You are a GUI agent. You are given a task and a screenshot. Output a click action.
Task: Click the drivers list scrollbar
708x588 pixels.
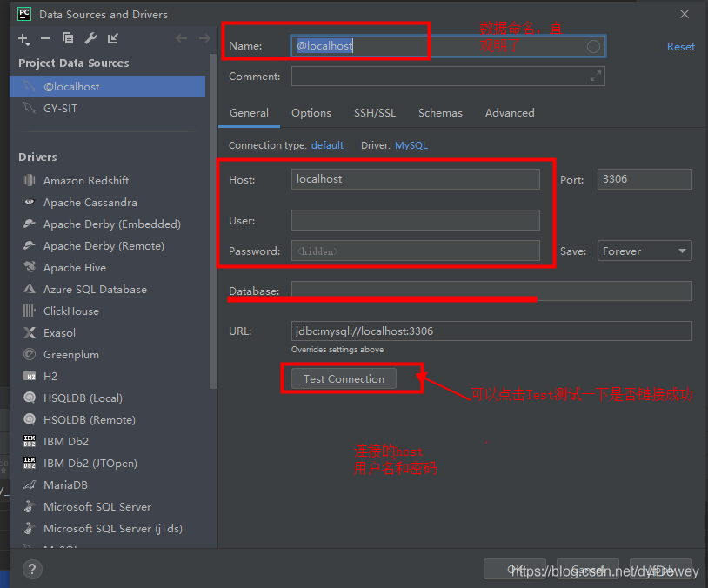click(213, 221)
